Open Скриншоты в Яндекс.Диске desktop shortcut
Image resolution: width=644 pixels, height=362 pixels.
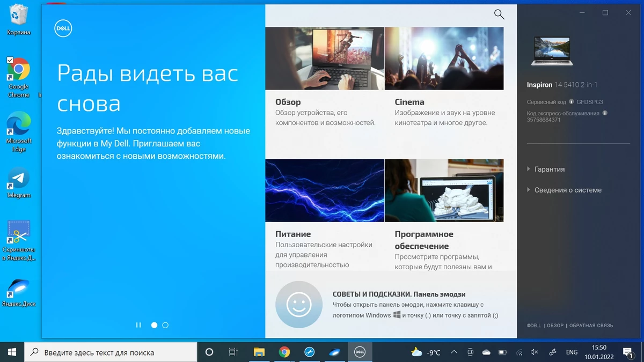[x=19, y=240]
